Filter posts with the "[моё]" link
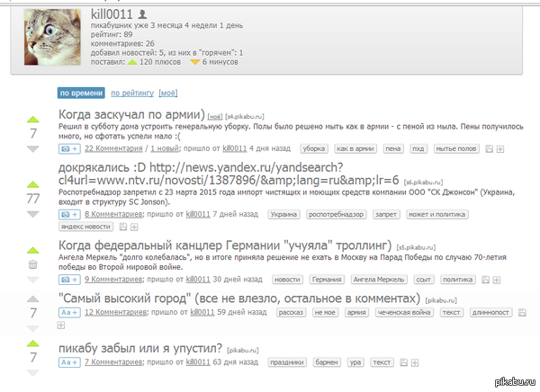 pos(168,92)
